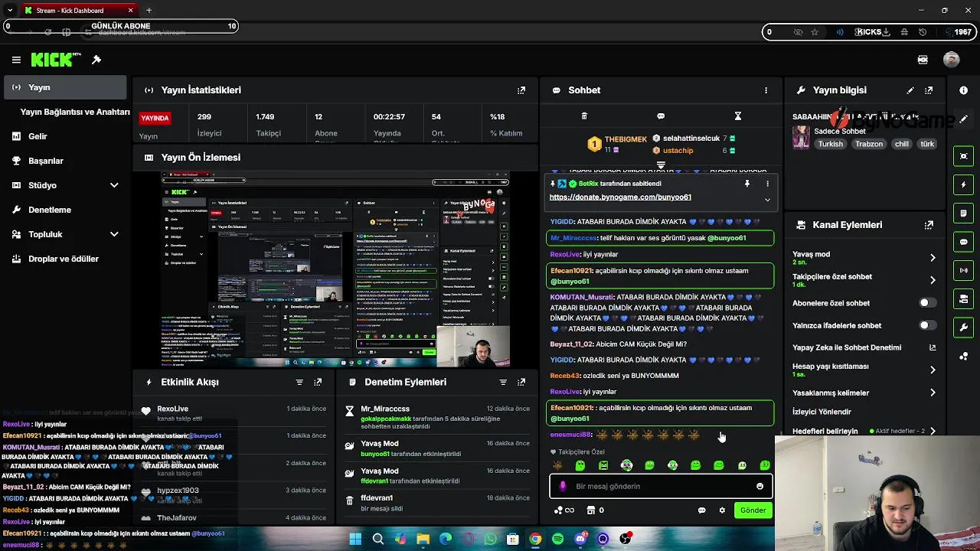
Task: Click İzleyici Yönlendir option
Action: [822, 412]
